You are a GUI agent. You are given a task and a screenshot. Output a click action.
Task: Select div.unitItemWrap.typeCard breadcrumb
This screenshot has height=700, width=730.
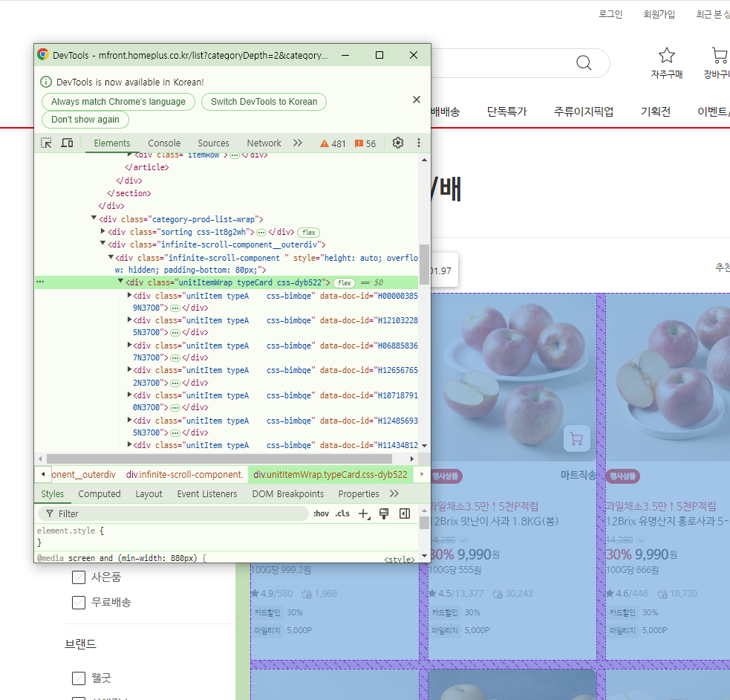pyautogui.click(x=330, y=475)
